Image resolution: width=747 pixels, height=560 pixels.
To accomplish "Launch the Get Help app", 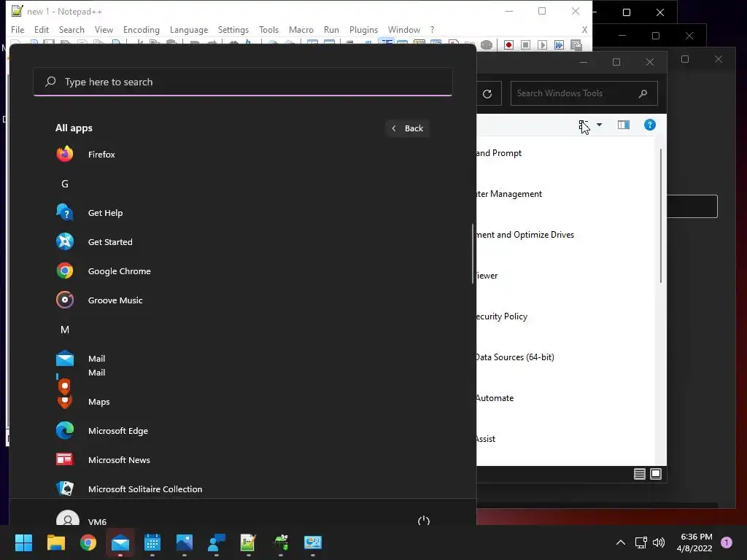I will coord(105,213).
